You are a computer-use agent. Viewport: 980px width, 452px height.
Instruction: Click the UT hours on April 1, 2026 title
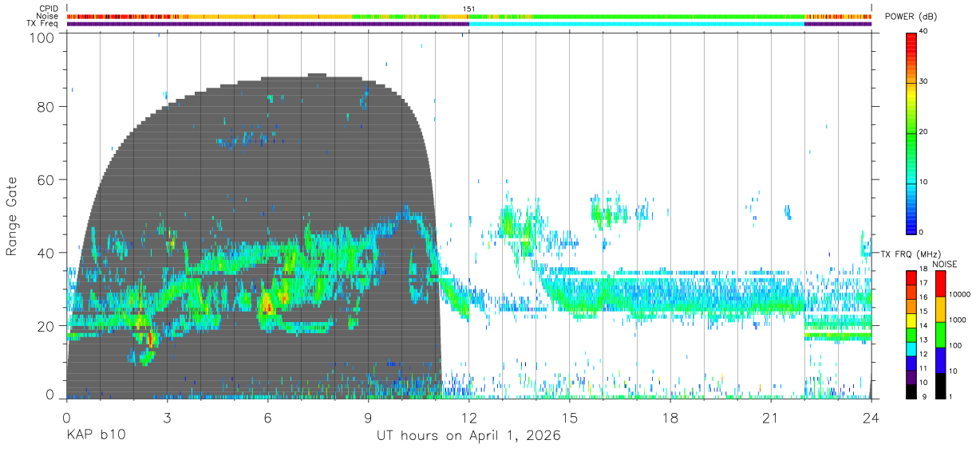click(468, 436)
